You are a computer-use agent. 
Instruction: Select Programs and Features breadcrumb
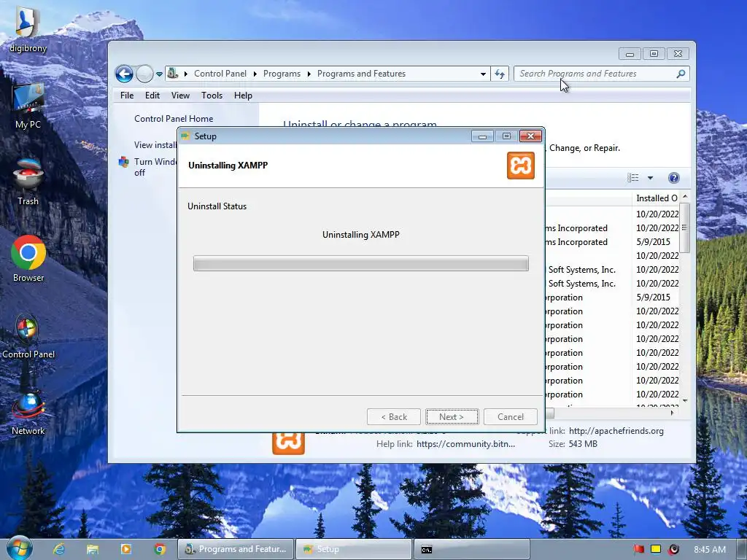[x=361, y=74]
